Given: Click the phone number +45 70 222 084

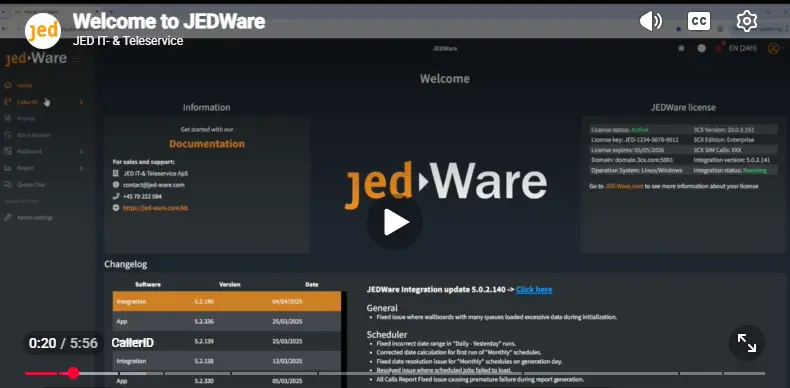Looking at the screenshot, I should pyautogui.click(x=142, y=197).
